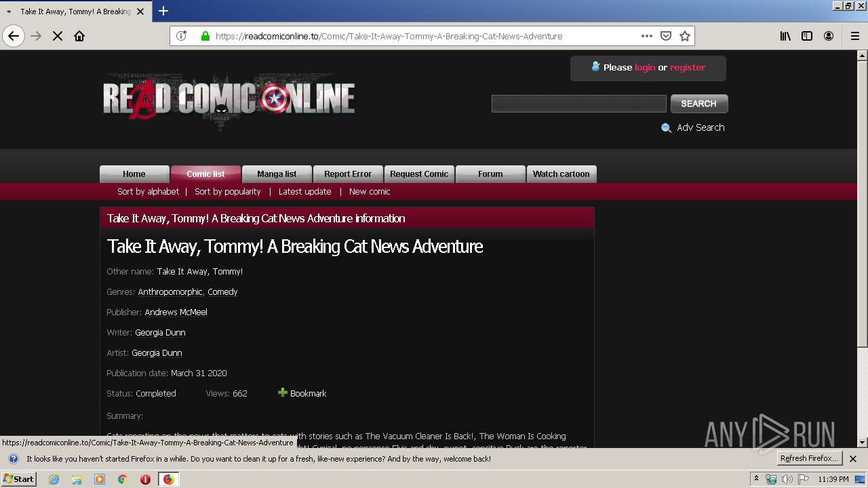Screen dimensions: 868x488
Task: Open the Firefox hamburger menu
Action: tap(854, 36)
